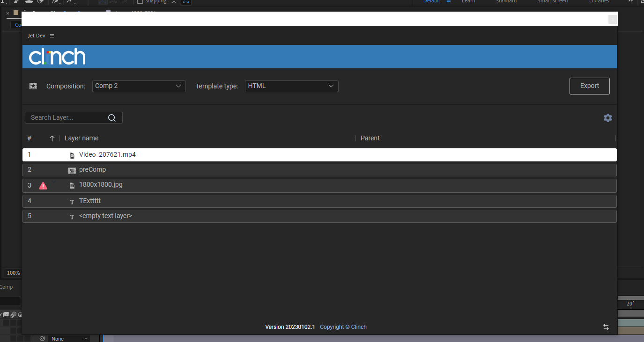Select the TExttttt text layer row
644x342 pixels.
pyautogui.click(x=319, y=201)
